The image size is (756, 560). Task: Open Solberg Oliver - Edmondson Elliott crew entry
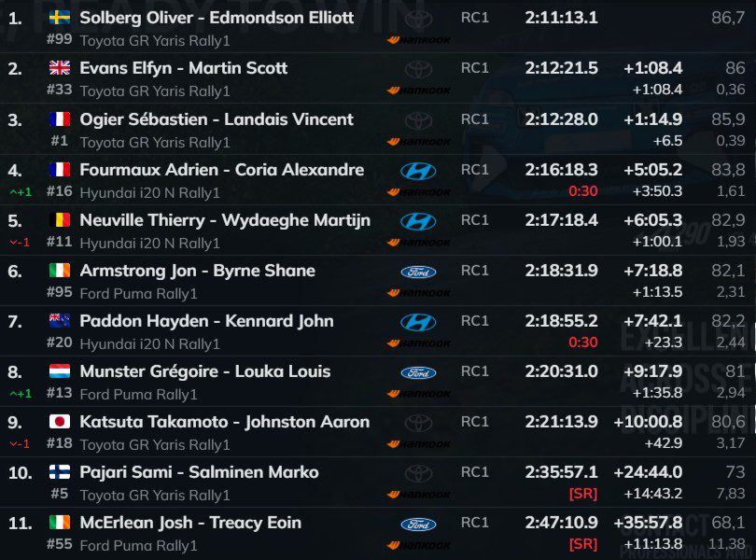[x=217, y=18]
